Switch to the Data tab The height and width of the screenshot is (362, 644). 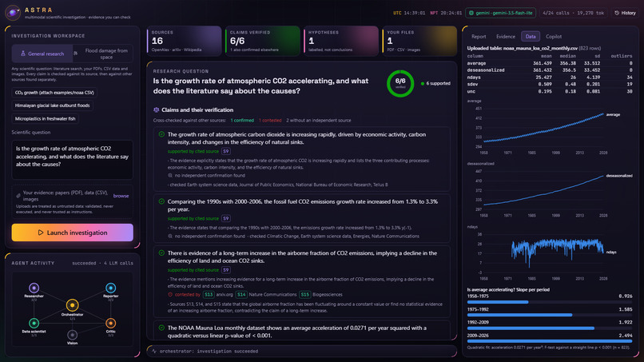pyautogui.click(x=531, y=37)
